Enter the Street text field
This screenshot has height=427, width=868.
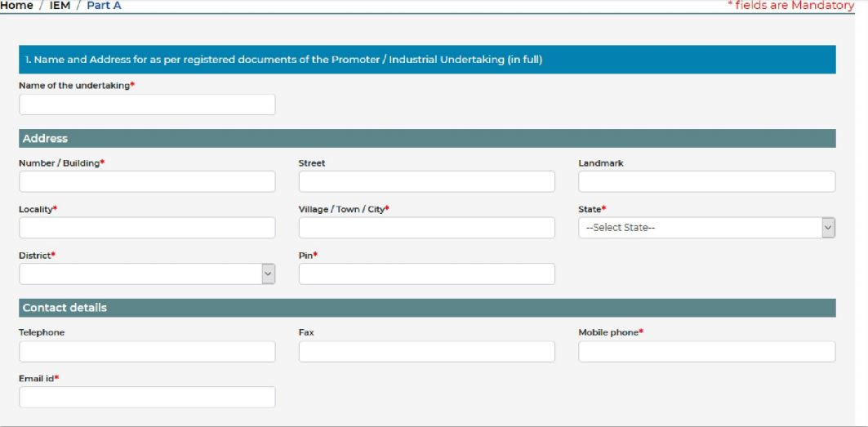[x=426, y=181]
